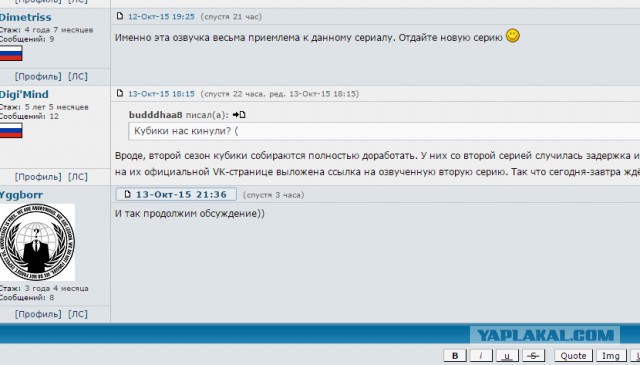Click smiley emoticon in Dimetriss post

point(513,36)
